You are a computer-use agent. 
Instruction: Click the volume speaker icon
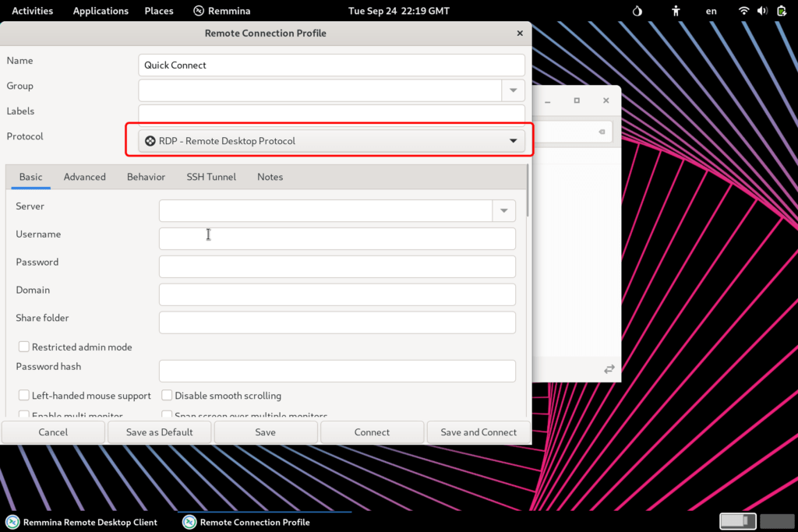(x=762, y=11)
